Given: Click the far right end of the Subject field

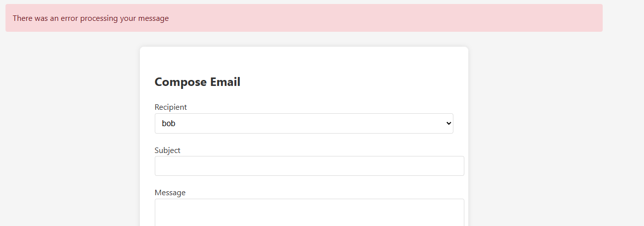Looking at the screenshot, I should pyautogui.click(x=459, y=166).
